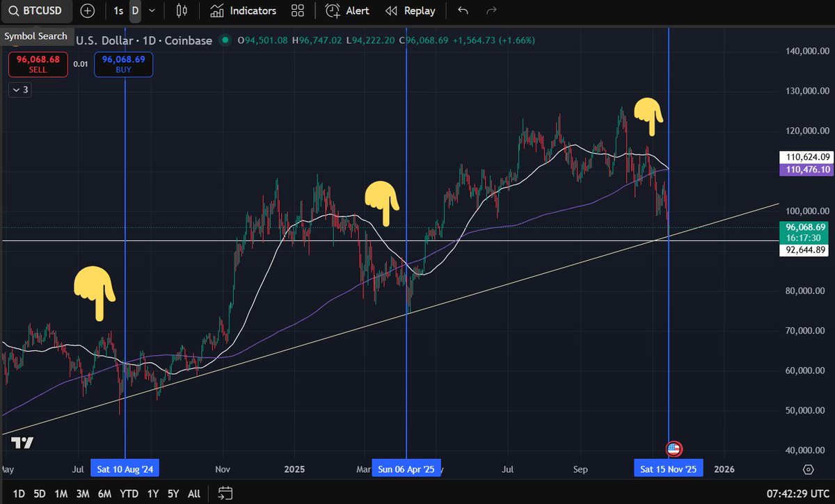Select the candlestick chart style icon
Viewport: 835px width, 504px height.
coord(182,10)
